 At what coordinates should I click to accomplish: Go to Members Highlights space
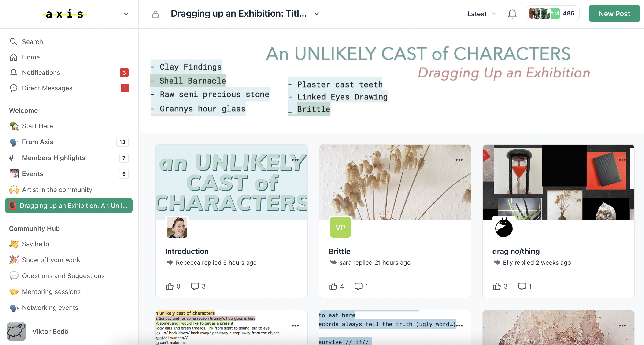(53, 158)
